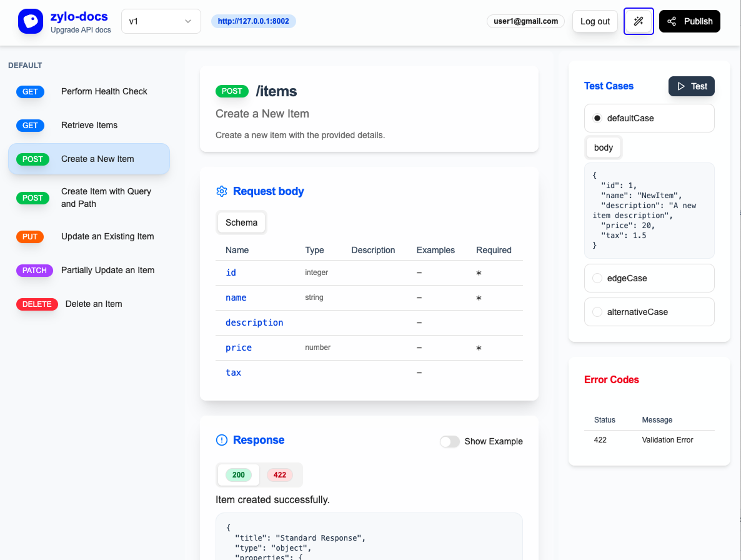Open the 200 response tab
The width and height of the screenshot is (741, 560).
[239, 475]
